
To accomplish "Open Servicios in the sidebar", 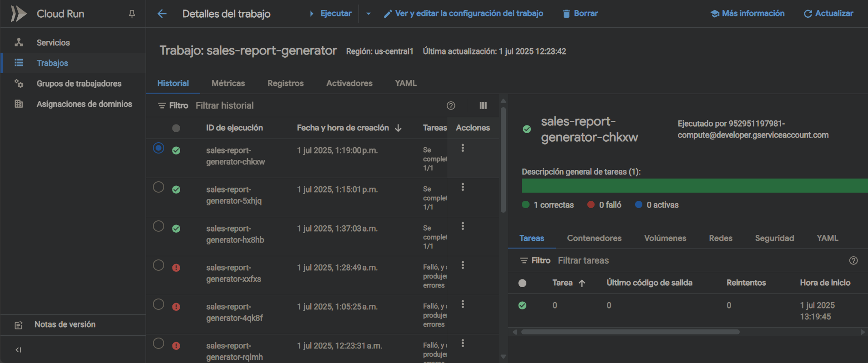I will pos(53,43).
